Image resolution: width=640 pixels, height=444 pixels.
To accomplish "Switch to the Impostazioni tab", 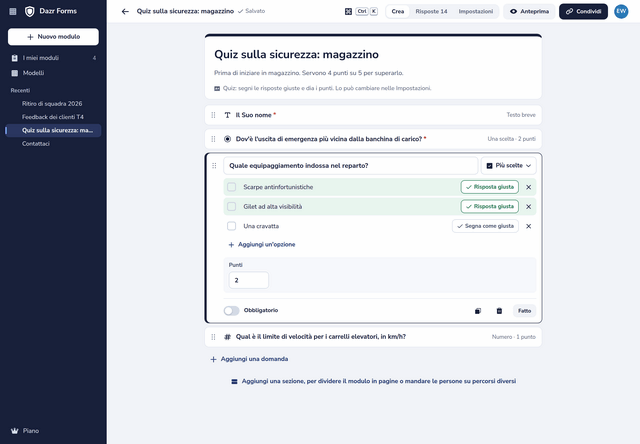I will [476, 11].
